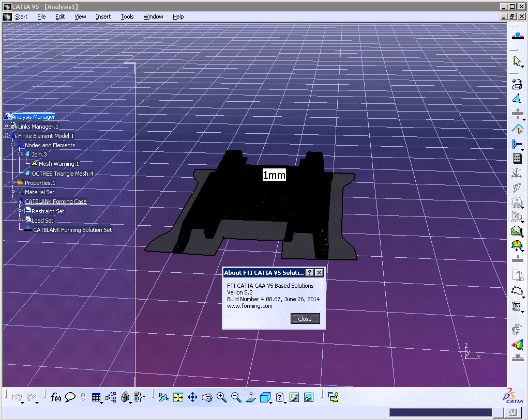The image size is (528, 420).
Task: Open the Help menu
Action: click(178, 17)
